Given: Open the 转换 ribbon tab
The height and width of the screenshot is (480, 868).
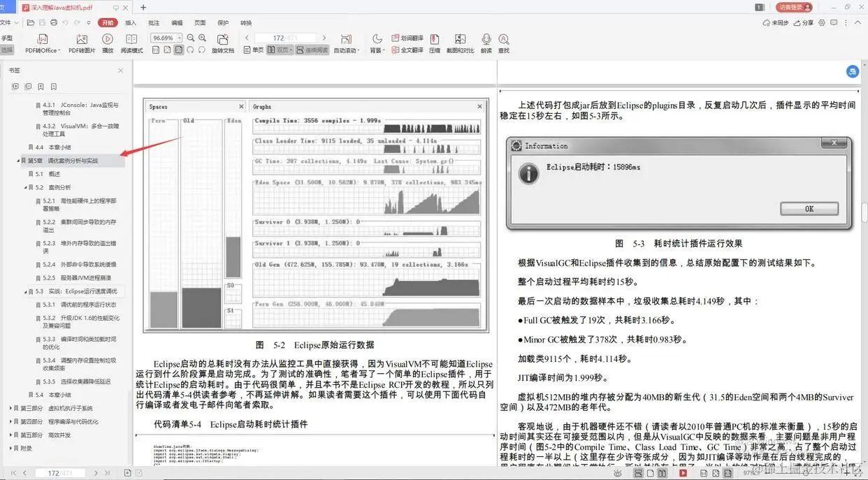Looking at the screenshot, I should coord(246,22).
